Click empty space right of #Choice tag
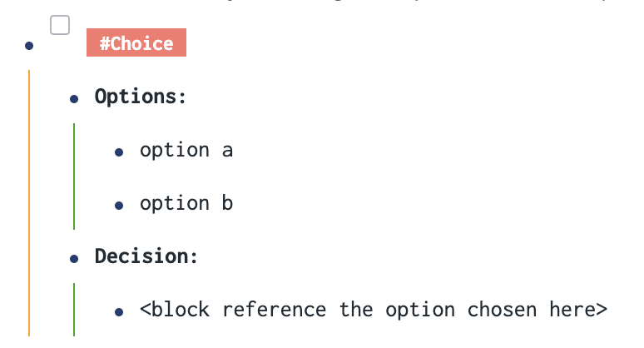Viewport: 644px width, 348px height. click(411, 42)
